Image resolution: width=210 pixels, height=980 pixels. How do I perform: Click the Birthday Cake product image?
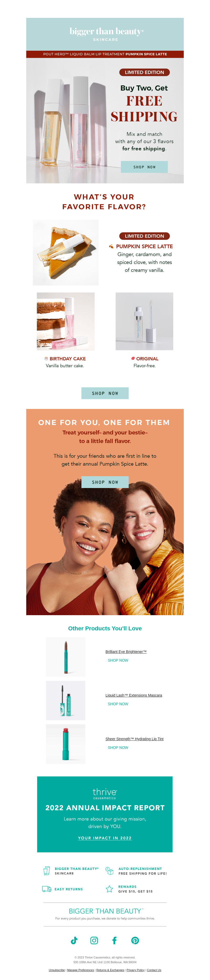(x=65, y=321)
